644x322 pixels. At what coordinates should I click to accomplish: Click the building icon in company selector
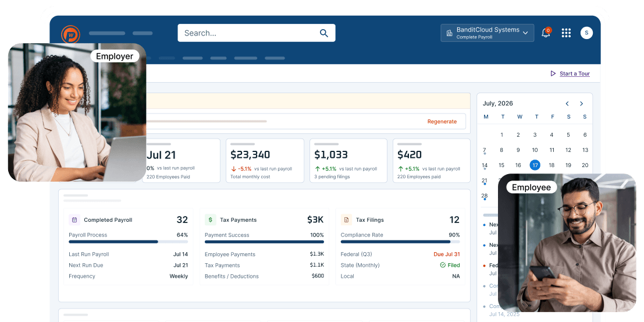coord(449,33)
